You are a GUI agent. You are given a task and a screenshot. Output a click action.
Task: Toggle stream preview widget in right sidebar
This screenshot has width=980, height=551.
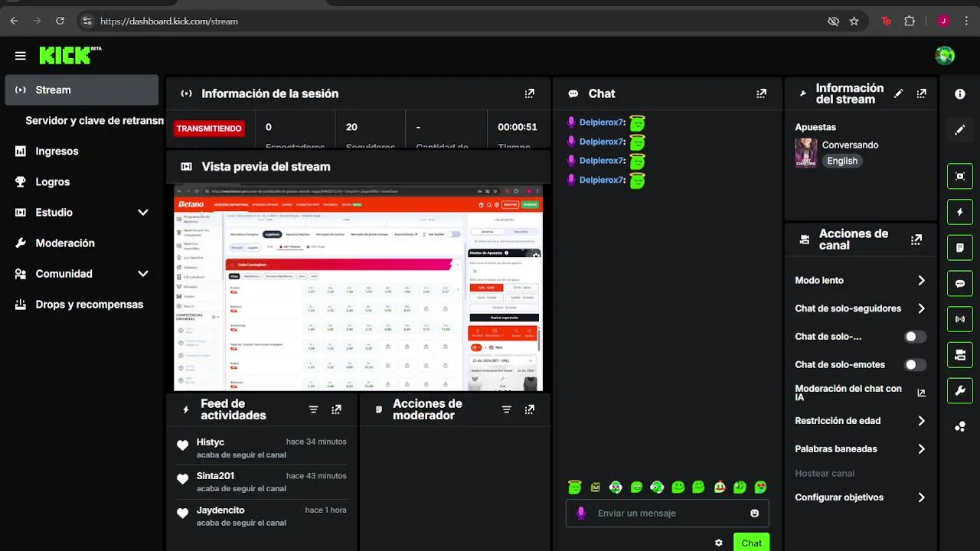tap(960, 176)
